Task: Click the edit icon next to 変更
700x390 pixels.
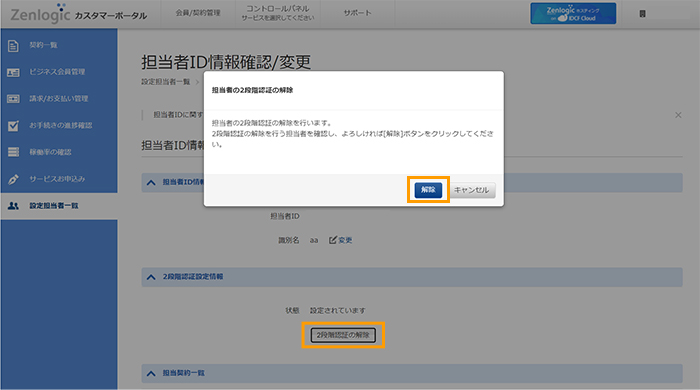Action: [333, 240]
